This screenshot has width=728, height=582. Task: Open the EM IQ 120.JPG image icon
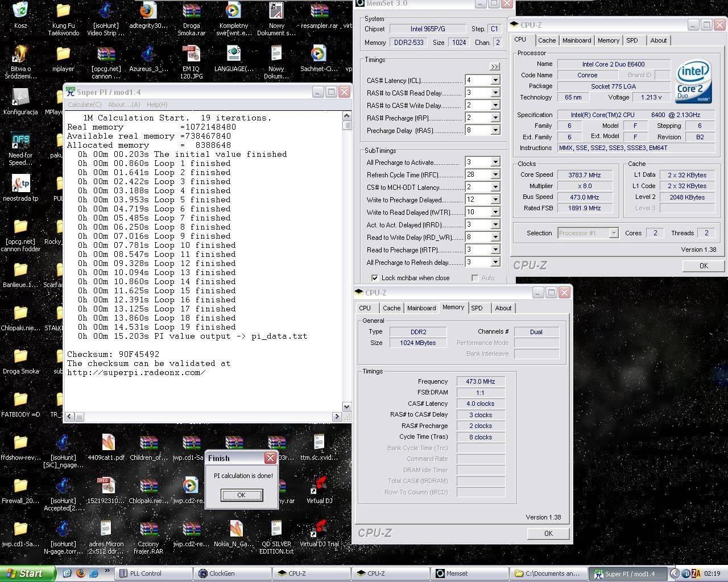191,53
